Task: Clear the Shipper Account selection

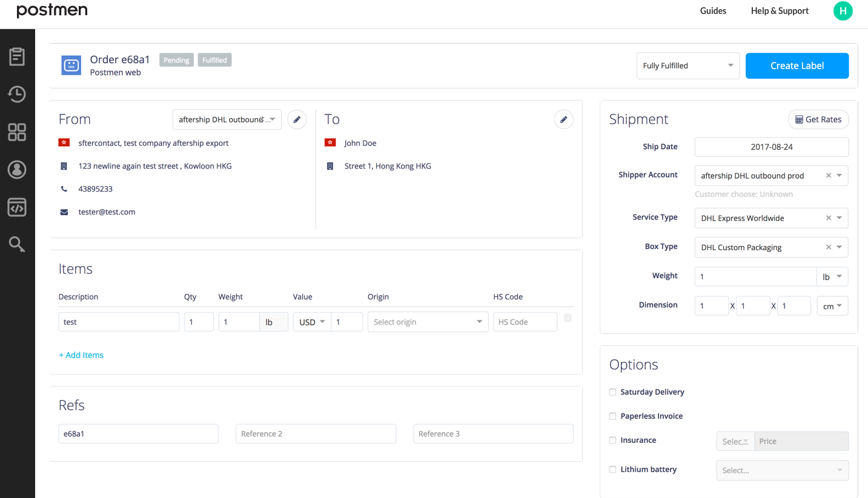Action: 829,176
